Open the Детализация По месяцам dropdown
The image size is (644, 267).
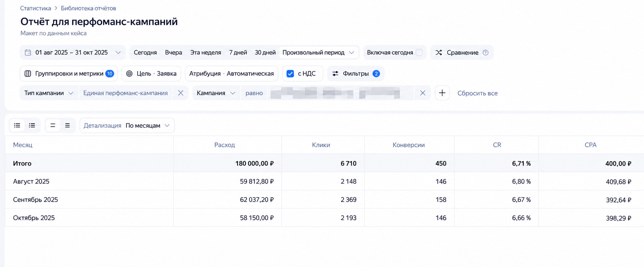tap(127, 126)
